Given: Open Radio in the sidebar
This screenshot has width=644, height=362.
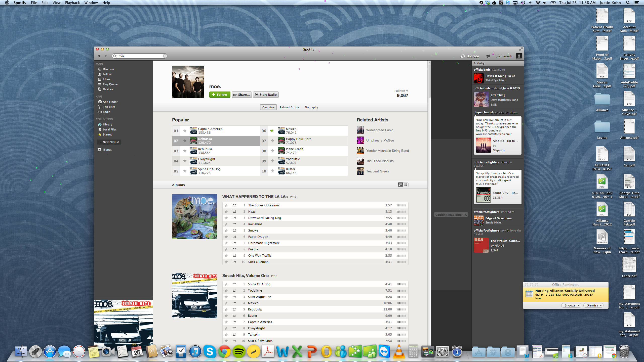Looking at the screenshot, I should tap(106, 112).
